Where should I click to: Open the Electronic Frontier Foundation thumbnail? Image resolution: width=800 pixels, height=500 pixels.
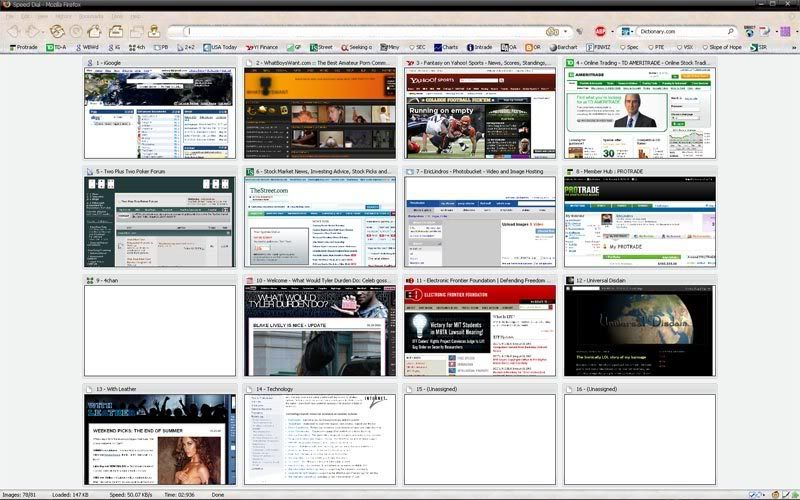pyautogui.click(x=480, y=329)
